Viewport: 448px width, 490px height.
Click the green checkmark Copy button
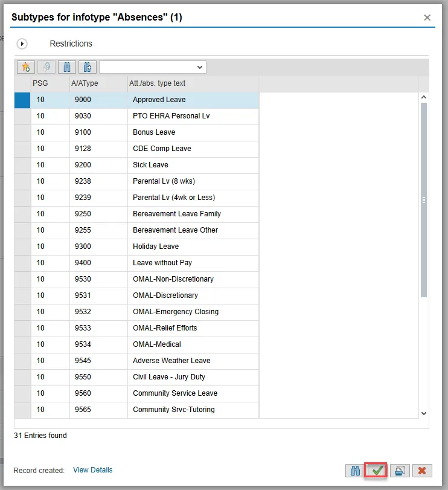pyautogui.click(x=377, y=470)
